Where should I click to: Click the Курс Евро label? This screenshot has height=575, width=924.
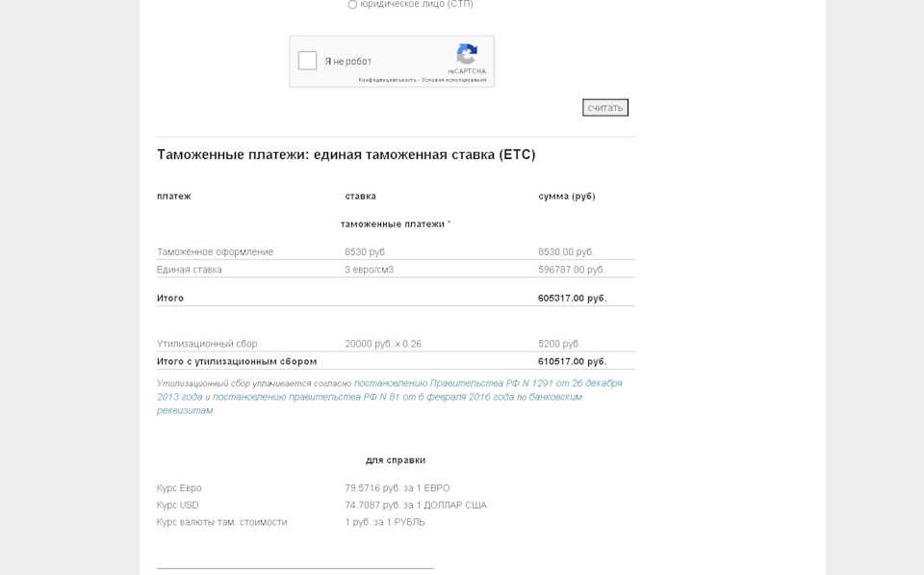pyautogui.click(x=179, y=488)
